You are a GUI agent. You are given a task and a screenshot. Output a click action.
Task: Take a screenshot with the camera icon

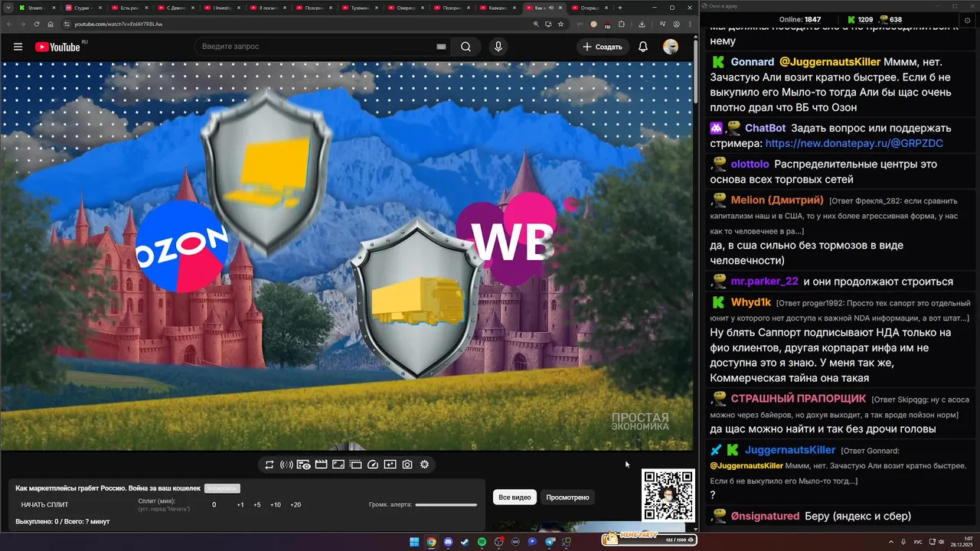pos(407,465)
